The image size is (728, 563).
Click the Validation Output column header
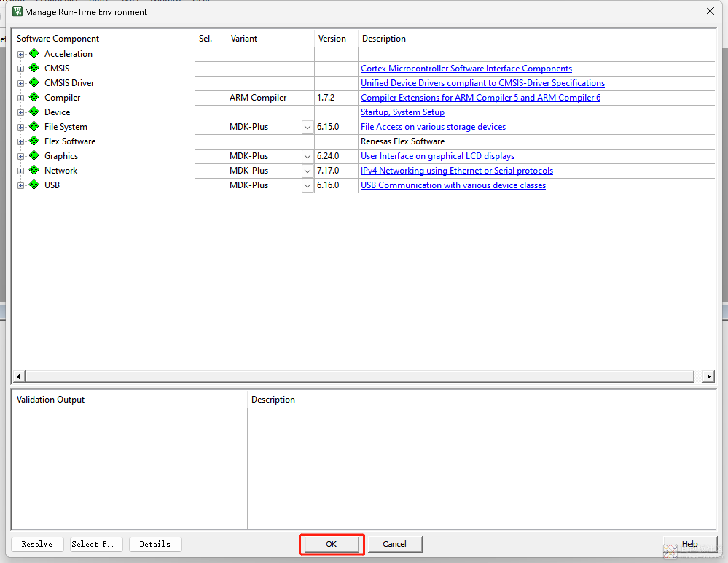coord(130,400)
